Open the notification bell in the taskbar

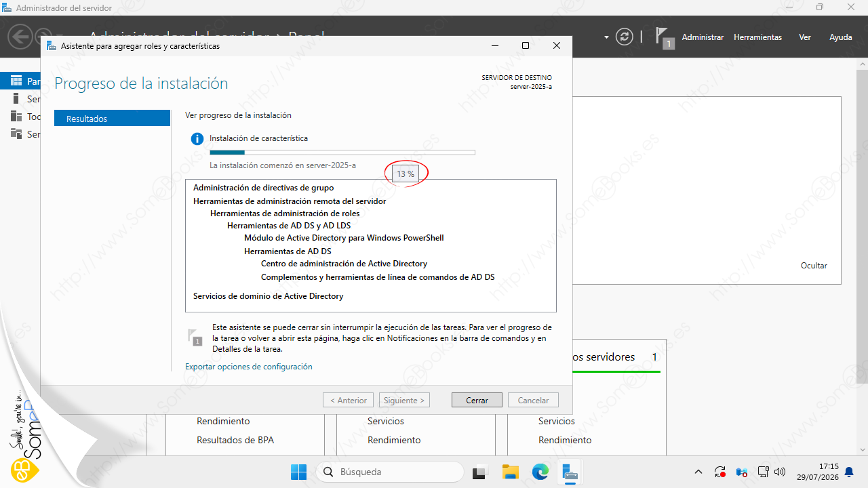pyautogui.click(x=849, y=472)
